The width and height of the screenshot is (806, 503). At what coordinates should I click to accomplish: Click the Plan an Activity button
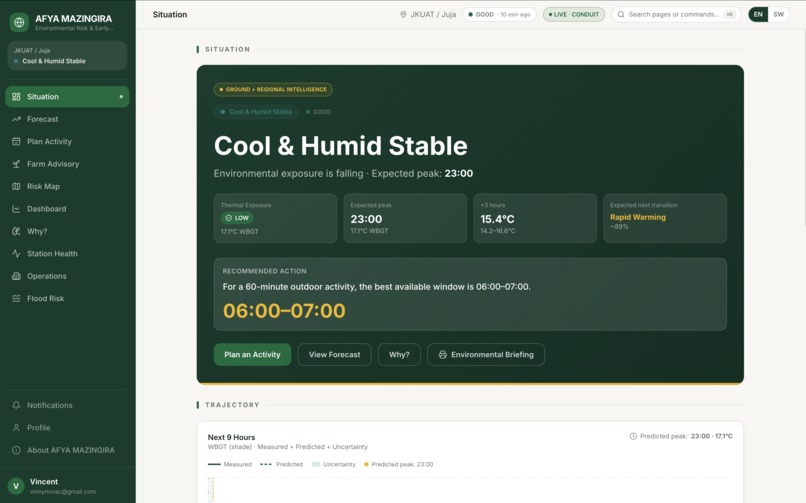252,355
